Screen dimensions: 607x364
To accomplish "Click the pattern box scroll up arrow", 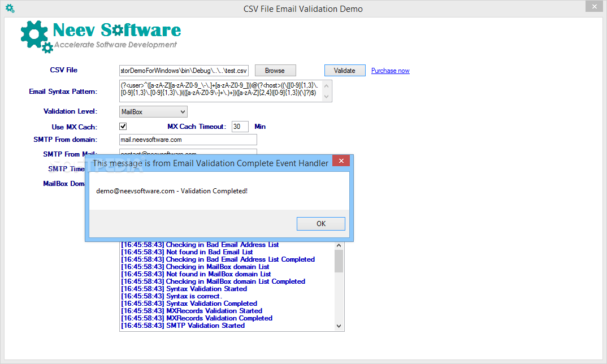I will (x=326, y=85).
